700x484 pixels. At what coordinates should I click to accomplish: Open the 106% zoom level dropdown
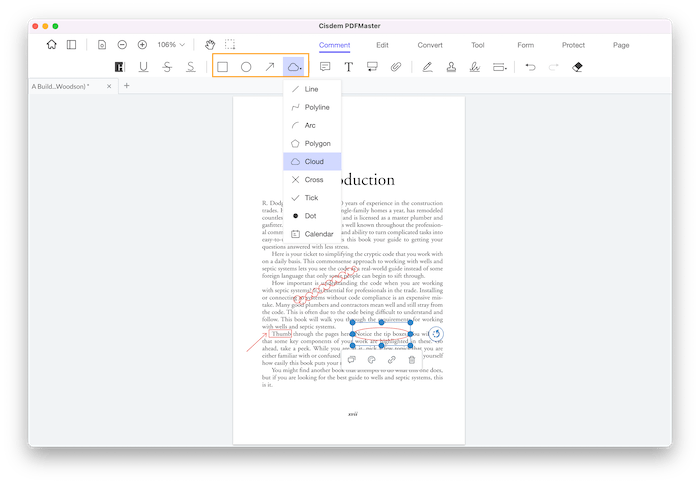coord(171,45)
